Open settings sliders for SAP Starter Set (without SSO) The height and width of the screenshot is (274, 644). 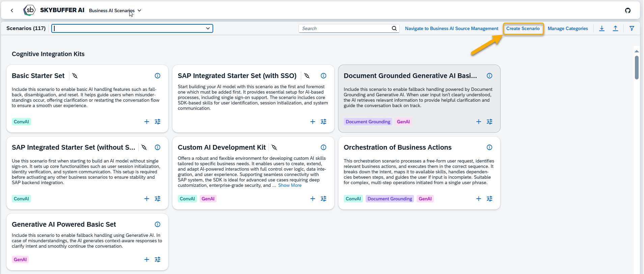pos(158,199)
